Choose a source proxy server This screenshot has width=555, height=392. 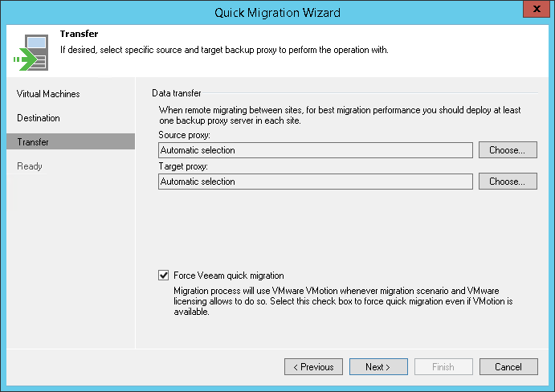tap(508, 150)
